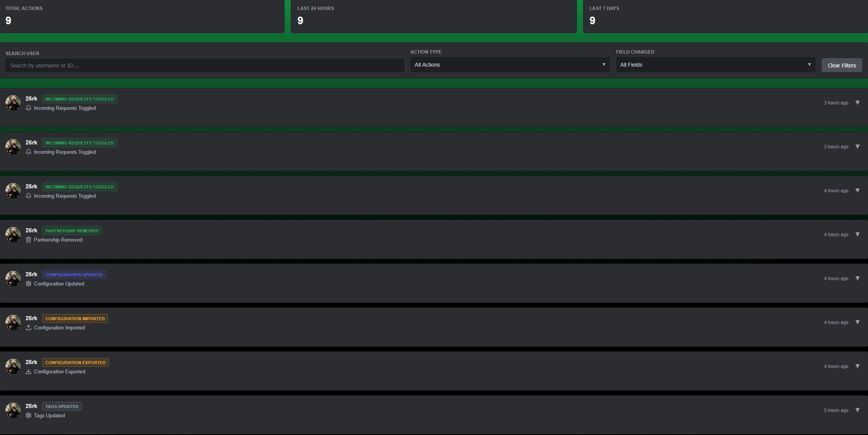Open the Action Type dropdown
Viewport: 868px width, 435px height.
[x=509, y=65]
